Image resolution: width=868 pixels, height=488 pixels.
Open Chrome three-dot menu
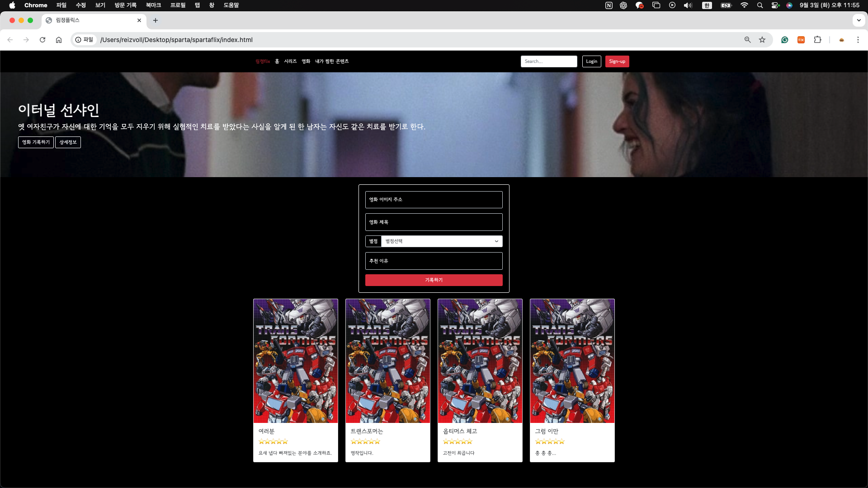pos(858,40)
